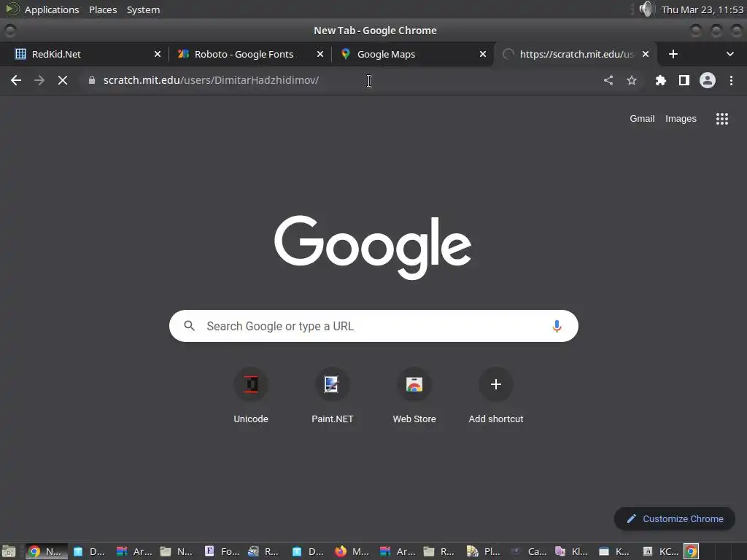Select the Fo... font viewer taskbar item
The width and height of the screenshot is (747, 560).
pos(222,551)
